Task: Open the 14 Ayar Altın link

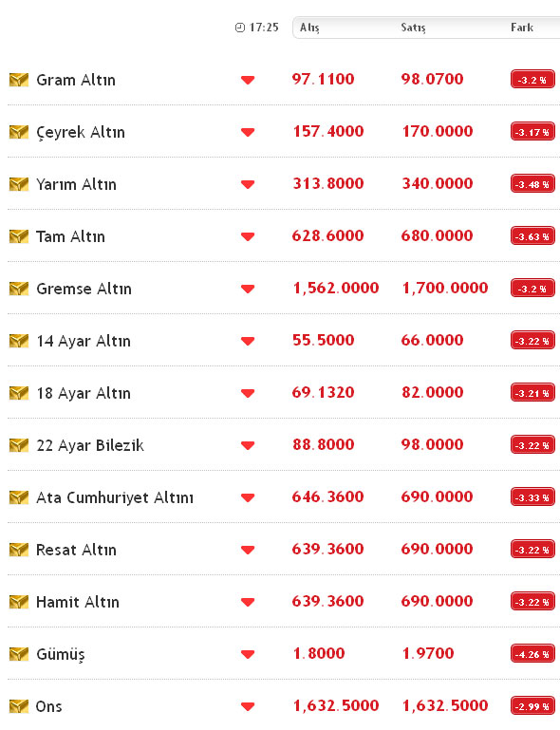Action: tap(84, 341)
